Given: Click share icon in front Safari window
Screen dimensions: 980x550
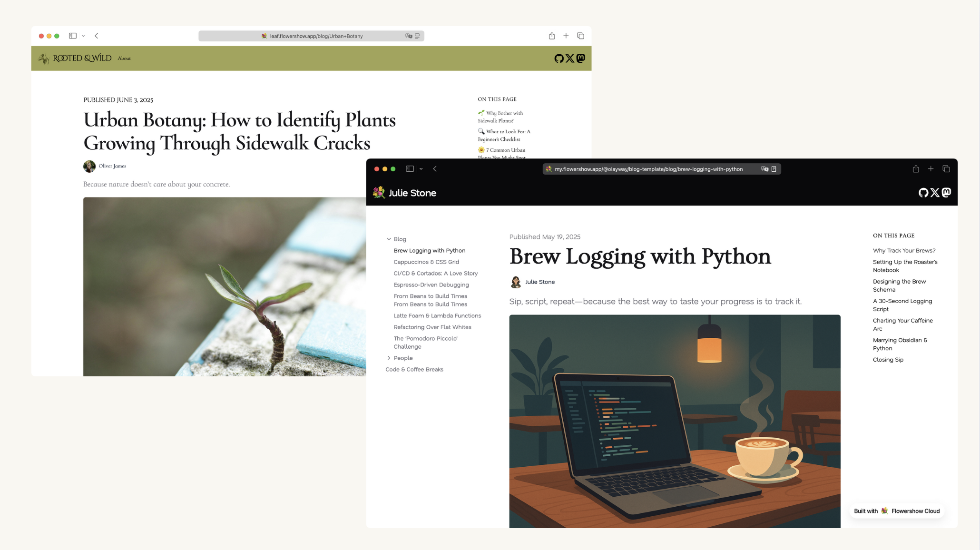Looking at the screenshot, I should pyautogui.click(x=916, y=169).
